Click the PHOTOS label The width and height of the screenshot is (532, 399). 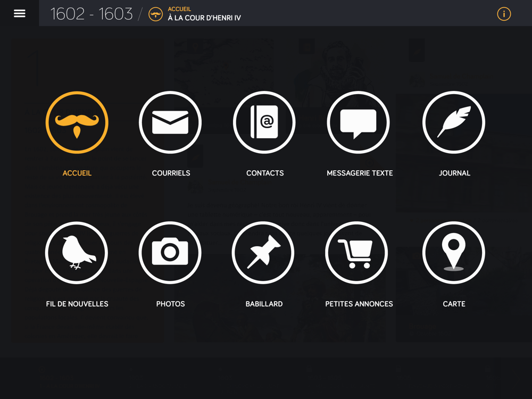[170, 304]
